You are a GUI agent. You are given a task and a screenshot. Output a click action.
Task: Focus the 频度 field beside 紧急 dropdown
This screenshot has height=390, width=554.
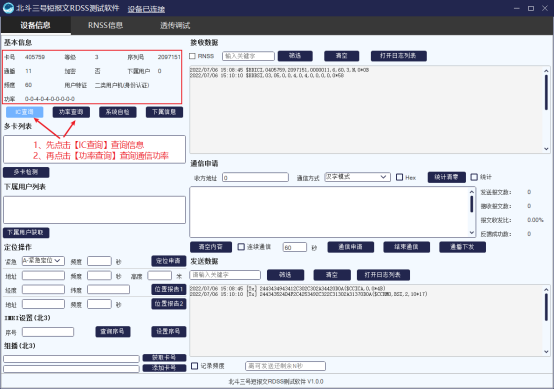(99, 261)
